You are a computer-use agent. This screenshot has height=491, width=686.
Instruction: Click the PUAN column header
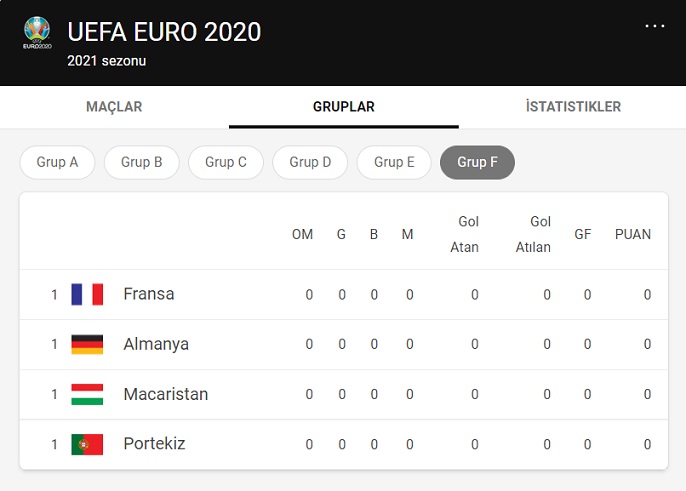coord(632,234)
